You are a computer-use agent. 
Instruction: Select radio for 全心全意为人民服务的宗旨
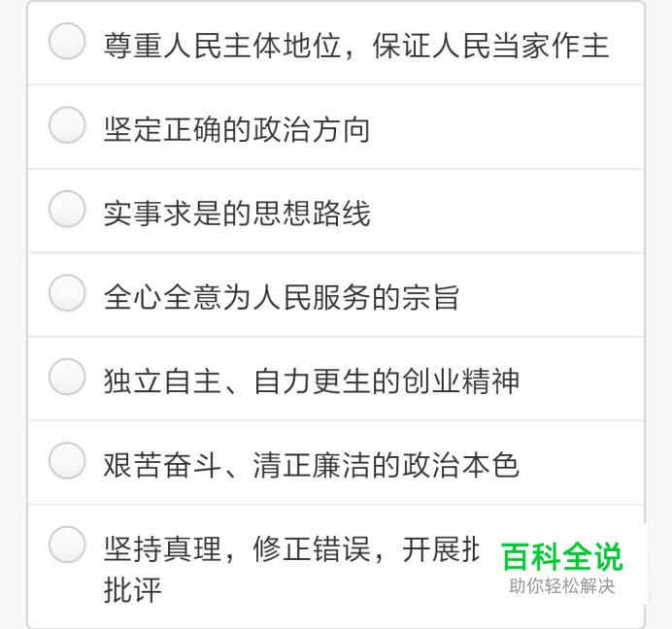click(x=67, y=293)
